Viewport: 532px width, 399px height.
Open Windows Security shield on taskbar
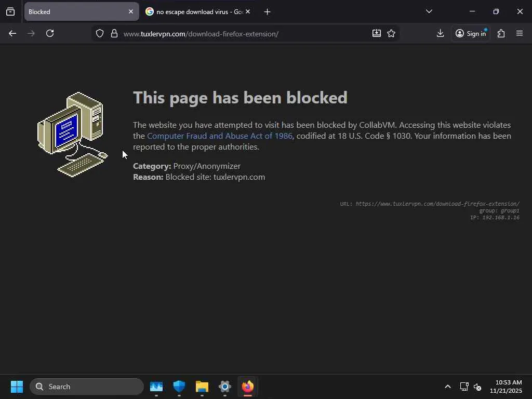pos(179,387)
